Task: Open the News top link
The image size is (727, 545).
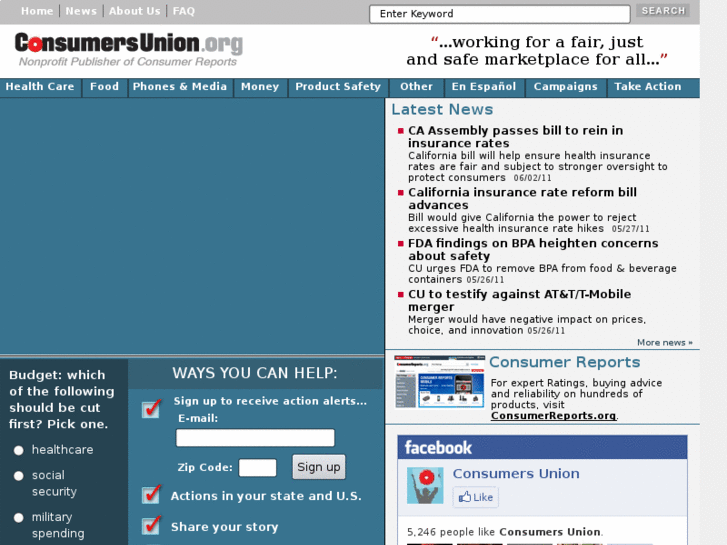Action: click(81, 11)
